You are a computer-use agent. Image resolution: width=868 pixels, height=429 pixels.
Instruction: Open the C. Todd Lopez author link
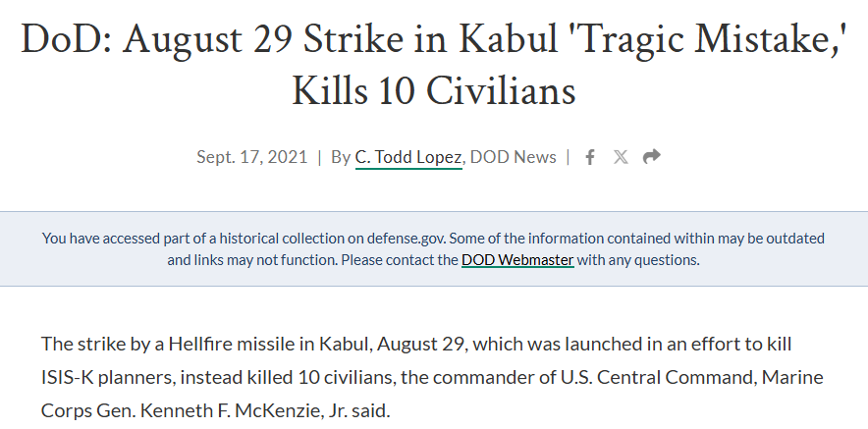click(x=408, y=157)
